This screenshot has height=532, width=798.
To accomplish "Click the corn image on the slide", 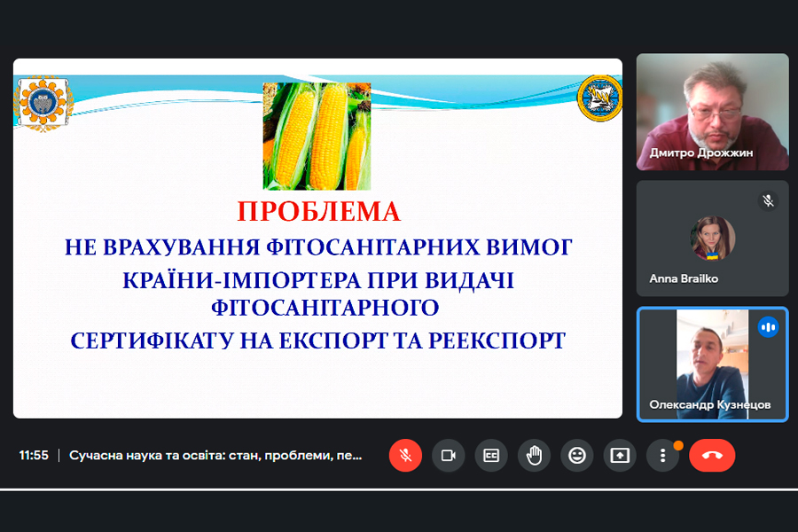I will point(317,137).
